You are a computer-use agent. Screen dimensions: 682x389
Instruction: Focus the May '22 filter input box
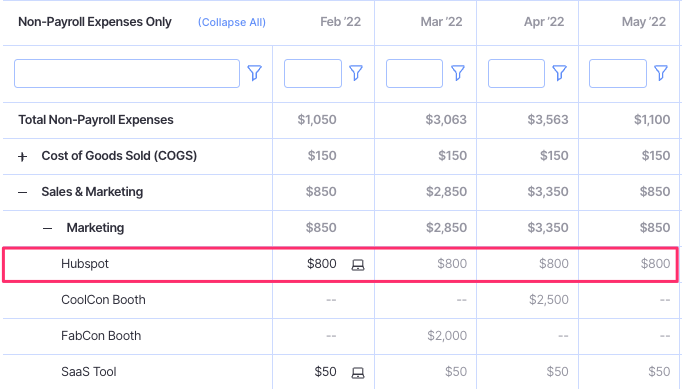point(618,74)
